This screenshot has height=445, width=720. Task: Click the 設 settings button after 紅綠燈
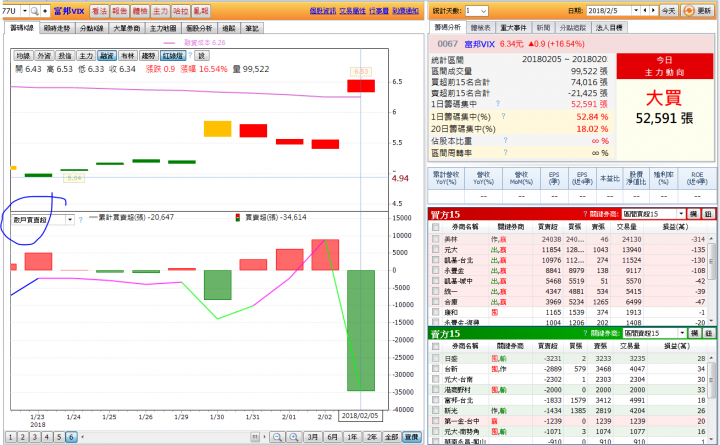coord(201,56)
